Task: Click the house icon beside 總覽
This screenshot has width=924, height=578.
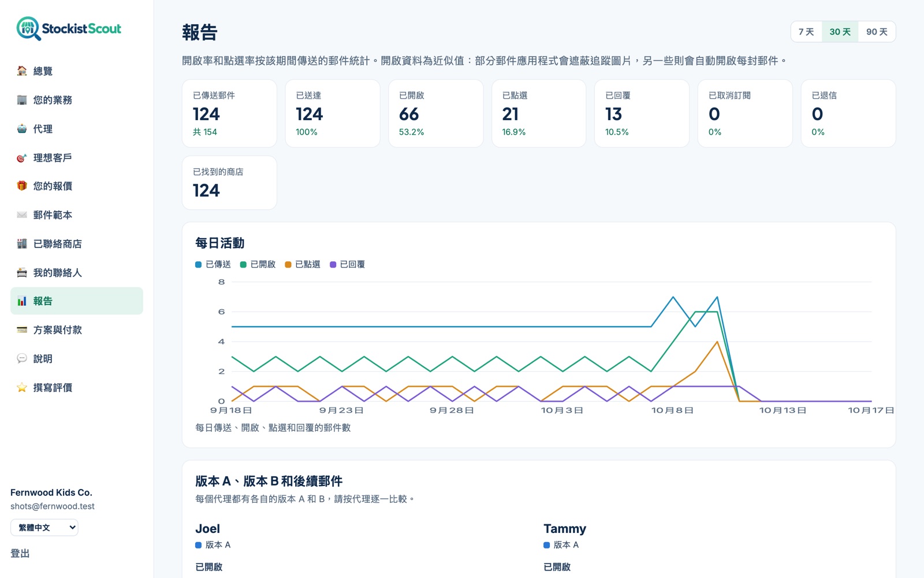Action: coord(22,71)
